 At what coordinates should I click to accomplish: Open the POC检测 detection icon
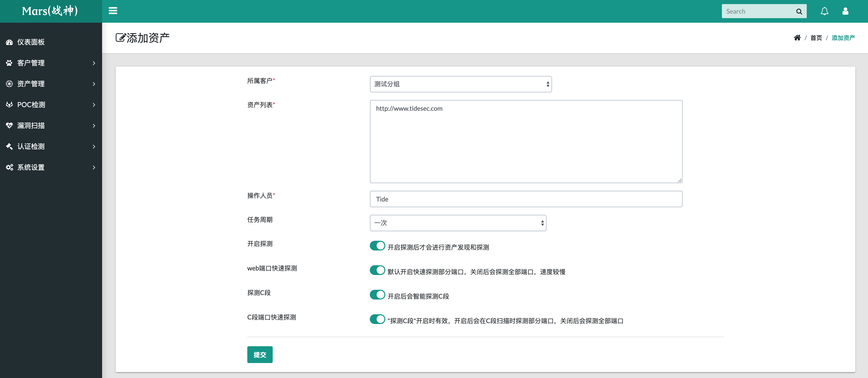coord(9,104)
